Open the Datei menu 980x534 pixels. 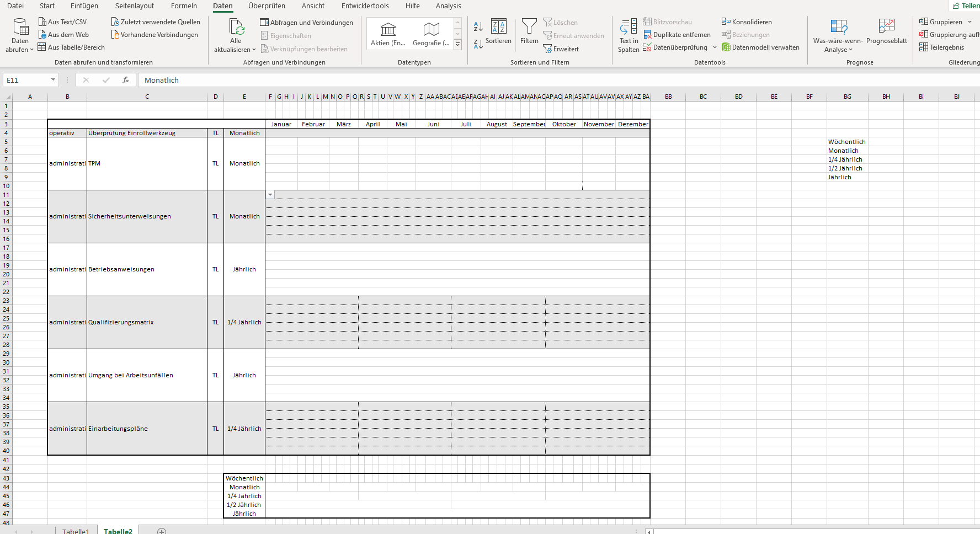coord(15,6)
